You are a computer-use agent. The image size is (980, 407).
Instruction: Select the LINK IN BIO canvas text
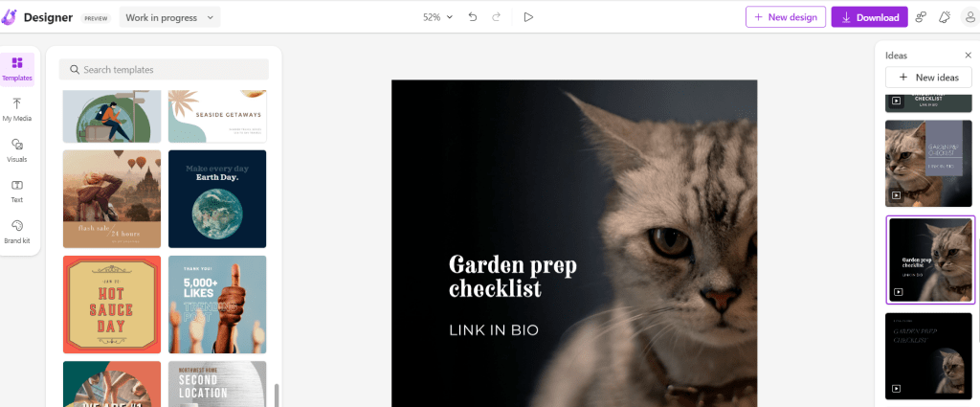[494, 330]
